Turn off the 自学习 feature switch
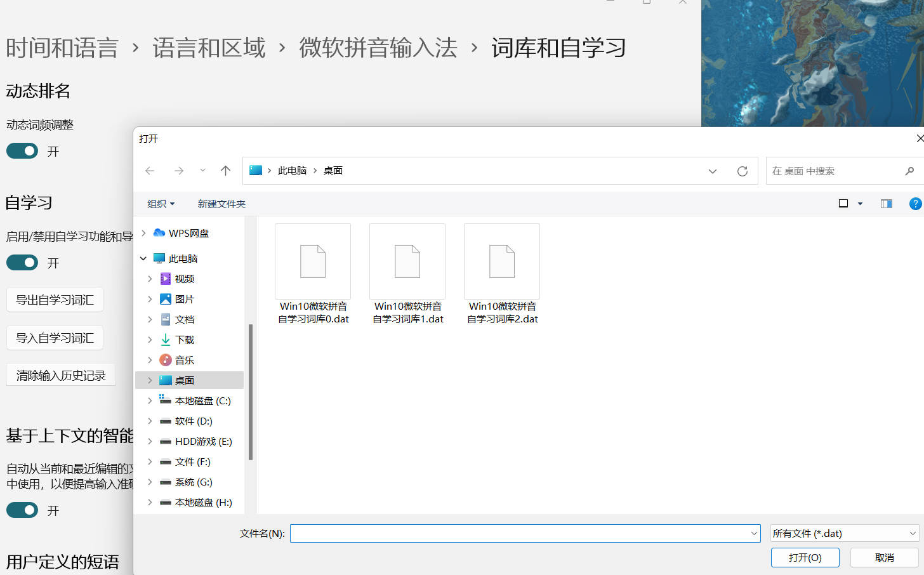Viewport: 924px width, 575px height. pos(22,262)
